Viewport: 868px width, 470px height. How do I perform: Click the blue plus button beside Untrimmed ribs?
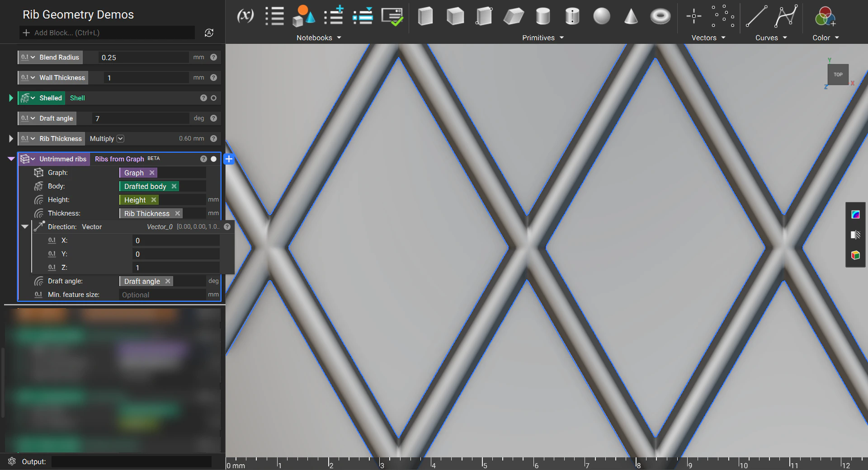pyautogui.click(x=229, y=159)
